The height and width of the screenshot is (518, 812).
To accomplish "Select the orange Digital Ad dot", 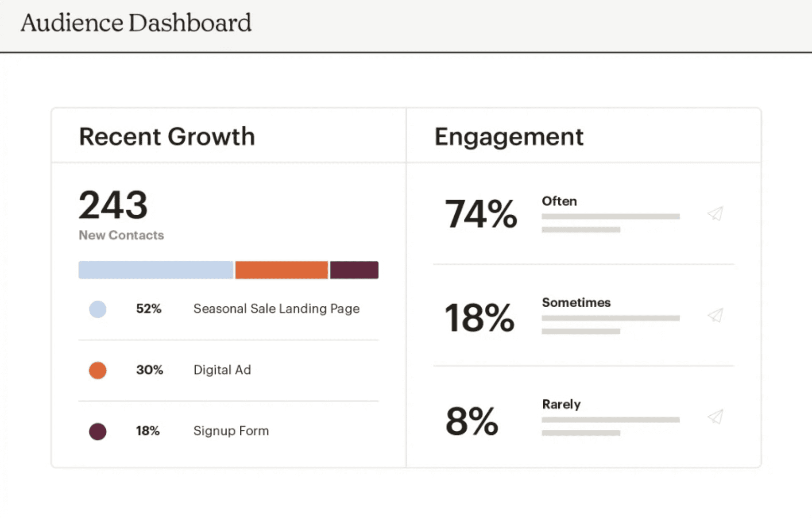I will (x=97, y=370).
